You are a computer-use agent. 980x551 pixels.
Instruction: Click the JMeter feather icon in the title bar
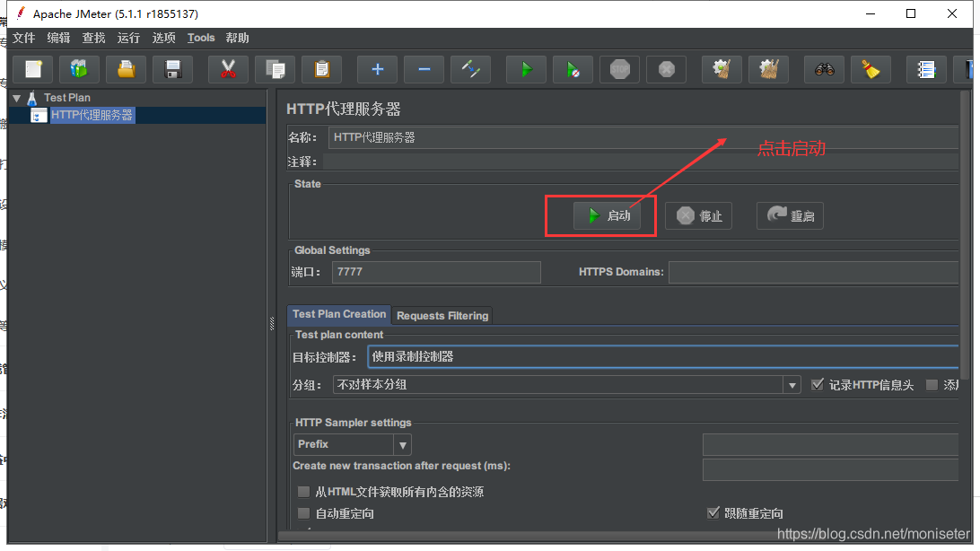pos(21,13)
